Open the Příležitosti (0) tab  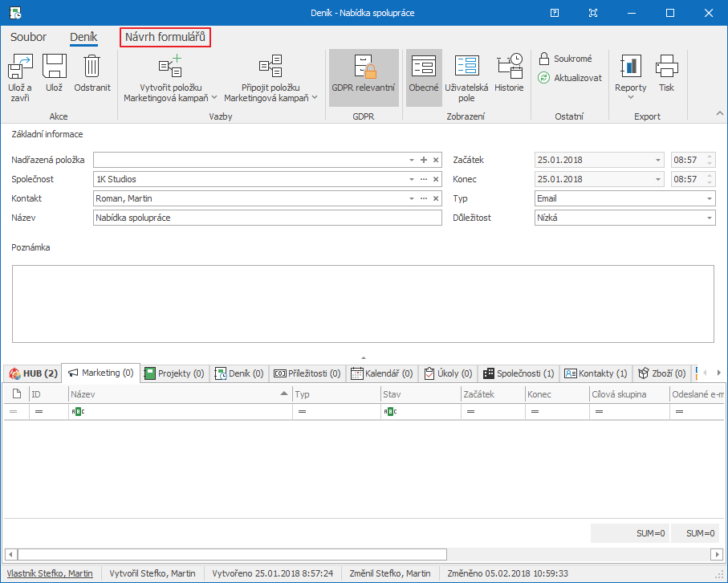(307, 373)
